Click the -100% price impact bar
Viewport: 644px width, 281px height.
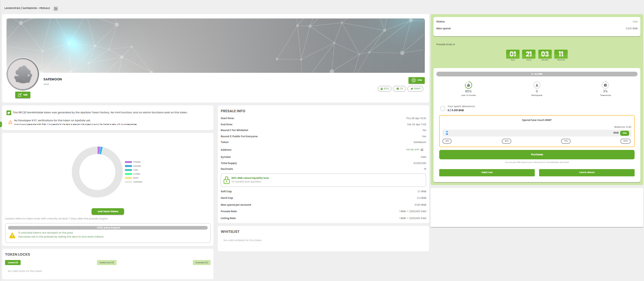tap(108, 228)
